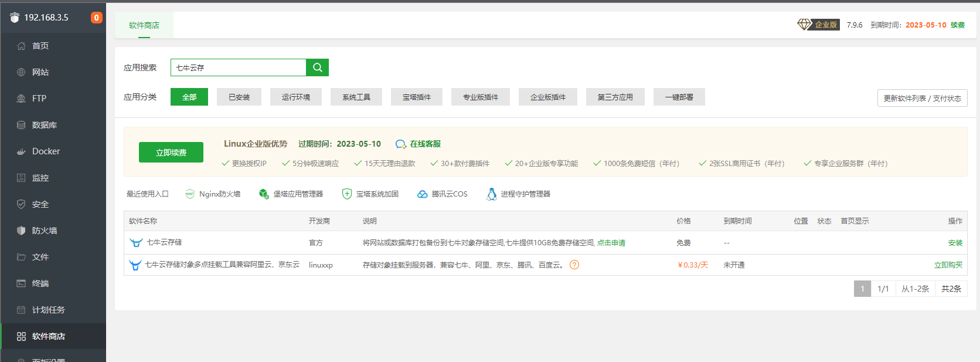Click the 软件名称 column header
The image size is (980, 362).
click(143, 221)
